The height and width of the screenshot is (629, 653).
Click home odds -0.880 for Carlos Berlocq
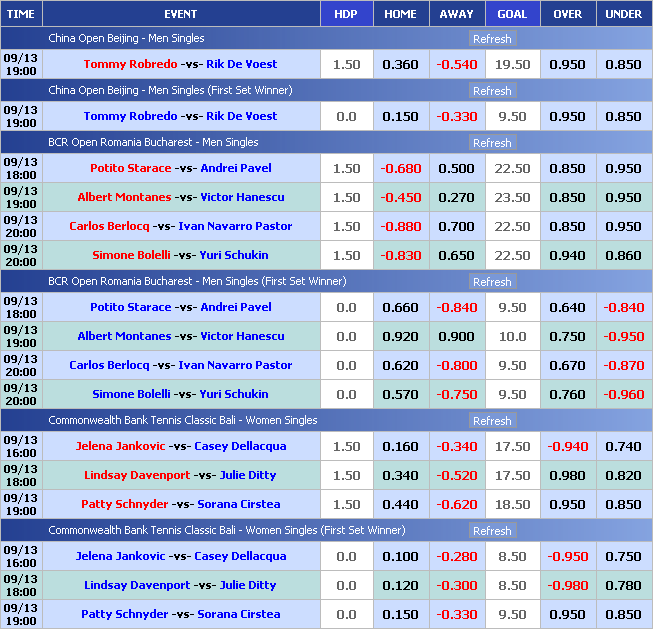tap(401, 226)
